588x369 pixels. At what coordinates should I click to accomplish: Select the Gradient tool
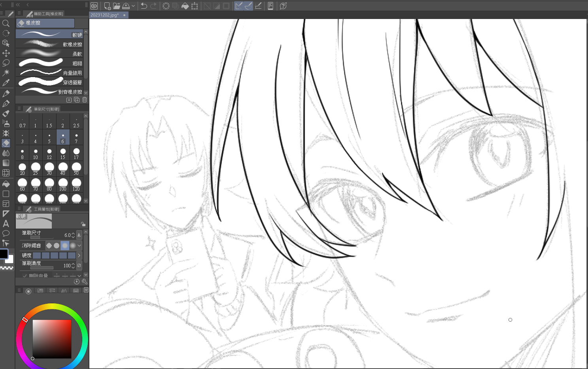pos(6,163)
